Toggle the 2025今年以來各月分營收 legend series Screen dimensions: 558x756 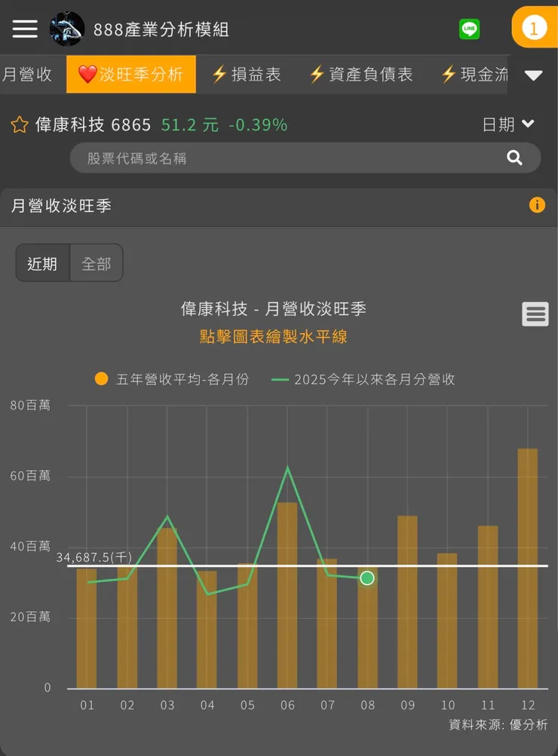[x=363, y=379]
